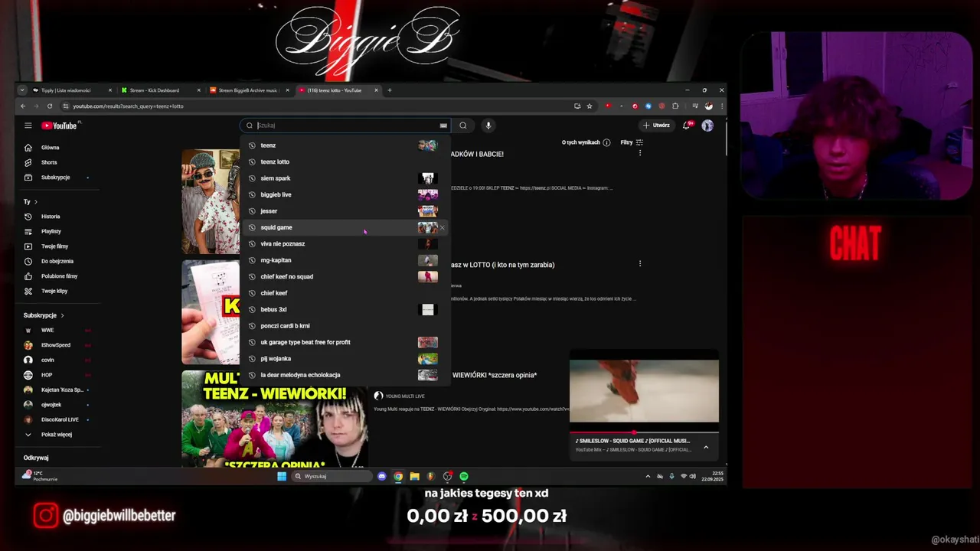
Task: Open the WWE channel subscription
Action: pos(47,331)
